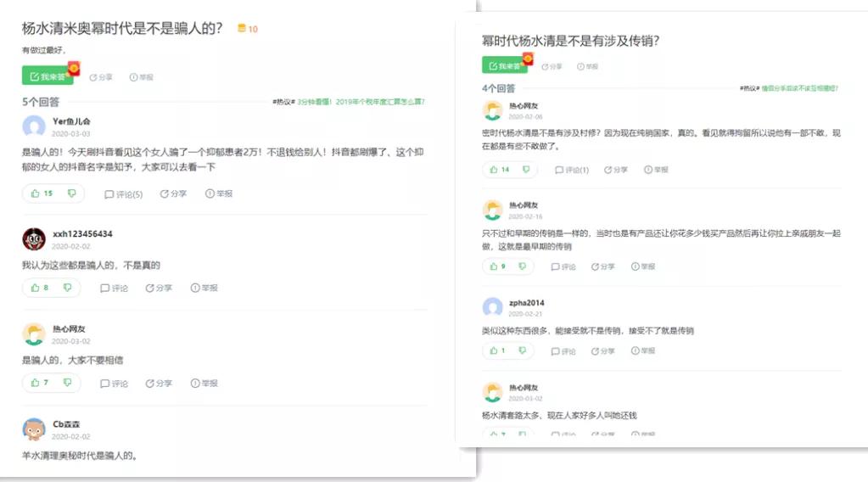This screenshot has height=482, width=868.
Task: Downvote Yer鱼儿会's answer
Action: tap(72, 193)
